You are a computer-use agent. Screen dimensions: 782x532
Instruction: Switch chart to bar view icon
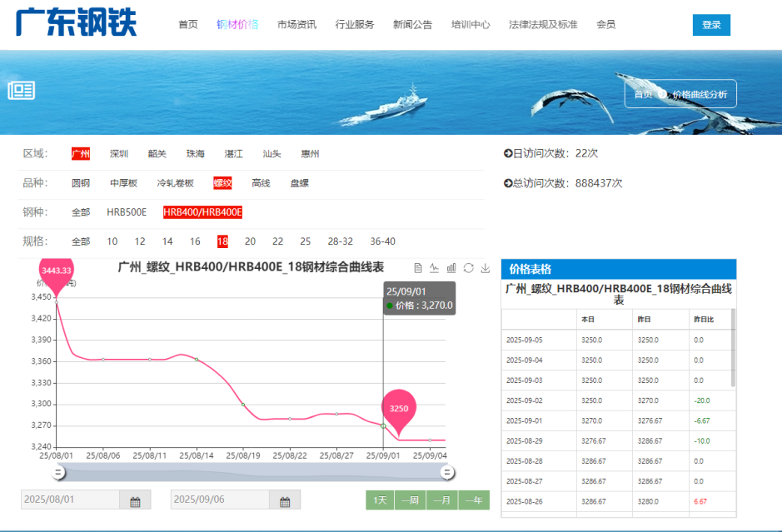click(x=451, y=268)
